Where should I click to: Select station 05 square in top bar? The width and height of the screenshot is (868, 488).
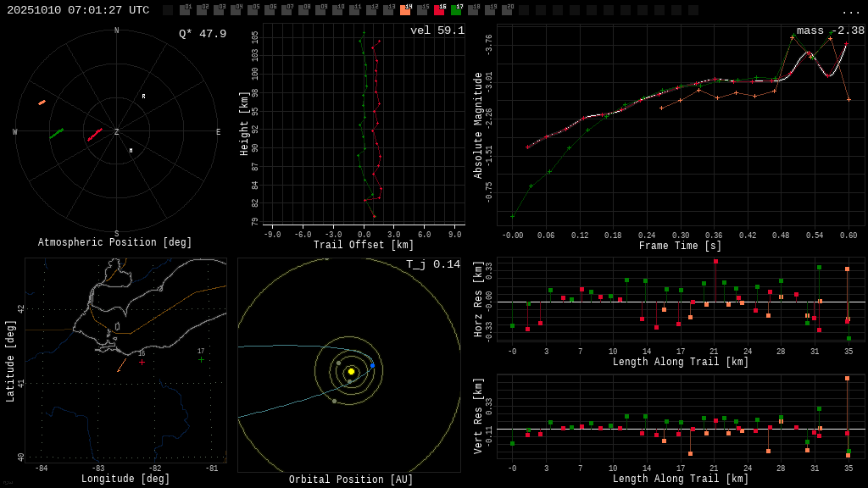(x=253, y=10)
